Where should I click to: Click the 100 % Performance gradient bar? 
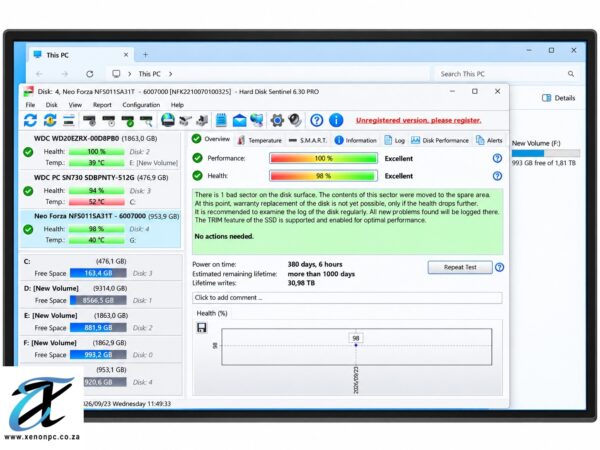[x=323, y=158]
